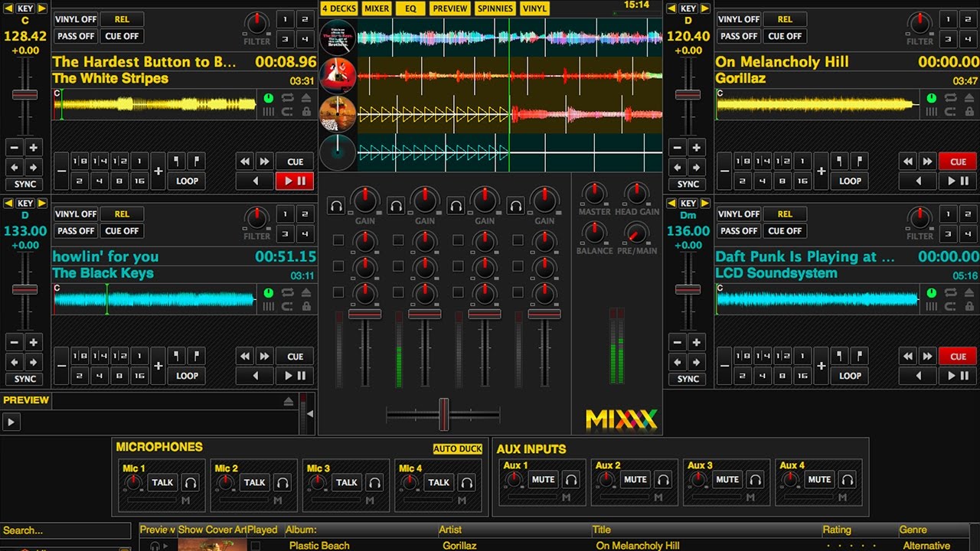Viewport: 980px width, 551px height.
Task: Decrease pitch with minus on Gorillaz deck
Action: [x=678, y=148]
